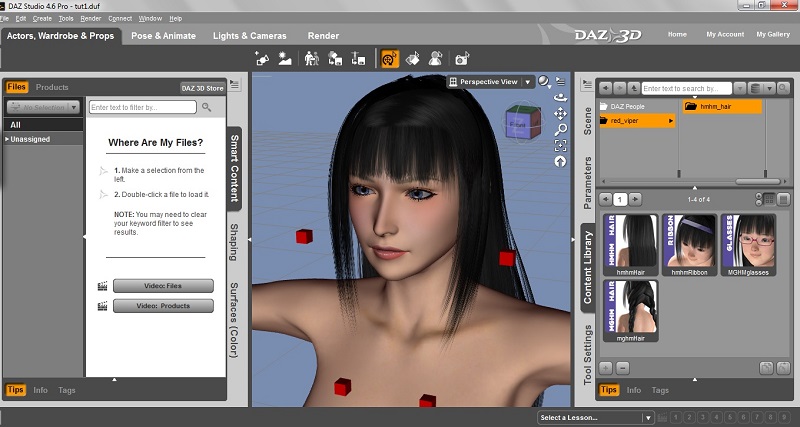Click thumbnail size decrease stepper
This screenshot has width=800, height=427.
coord(759,202)
